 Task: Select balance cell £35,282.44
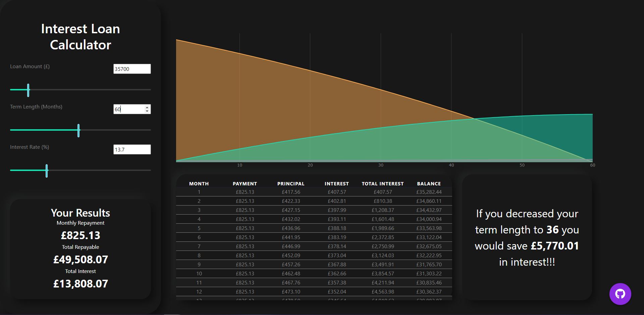429,192
